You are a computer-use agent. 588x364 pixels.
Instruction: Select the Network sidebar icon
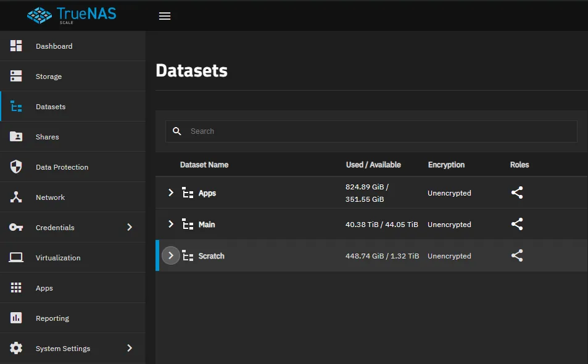pyautogui.click(x=15, y=197)
